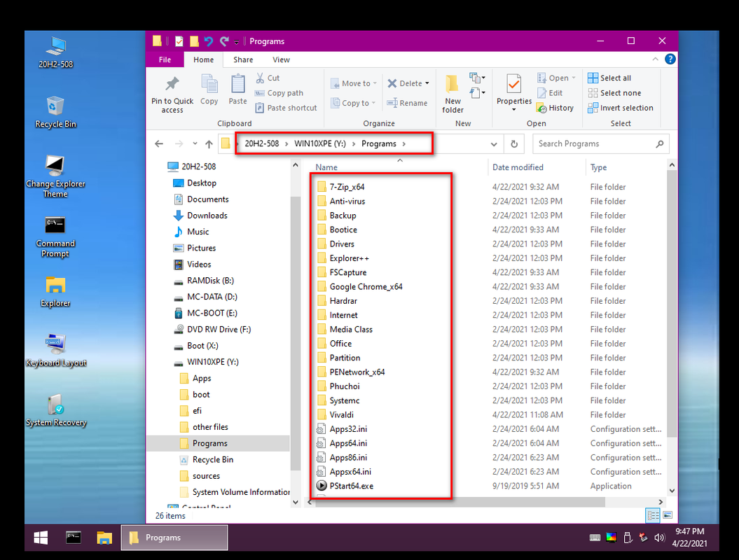The width and height of the screenshot is (739, 560).
Task: Click the Redo icon in title bar
Action: click(x=224, y=41)
